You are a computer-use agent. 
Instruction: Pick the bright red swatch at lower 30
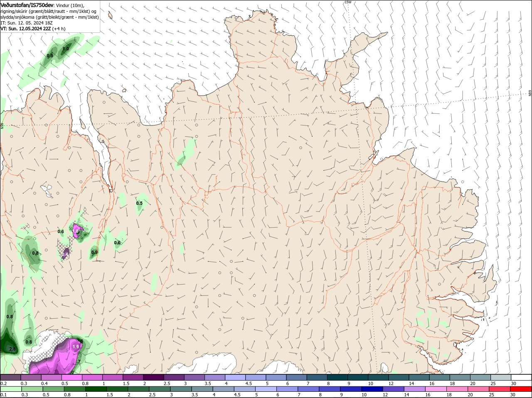pos(521,389)
